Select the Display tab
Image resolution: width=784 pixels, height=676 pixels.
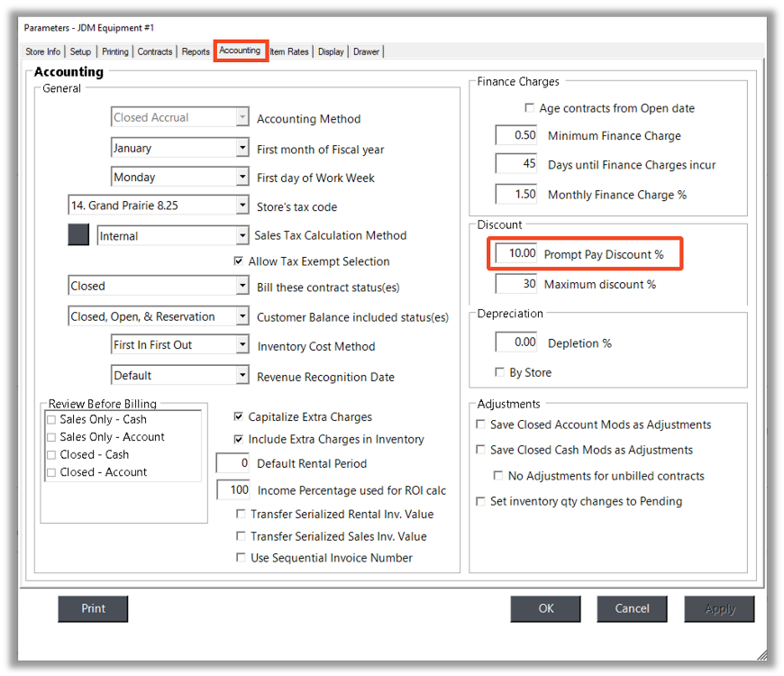tap(330, 51)
